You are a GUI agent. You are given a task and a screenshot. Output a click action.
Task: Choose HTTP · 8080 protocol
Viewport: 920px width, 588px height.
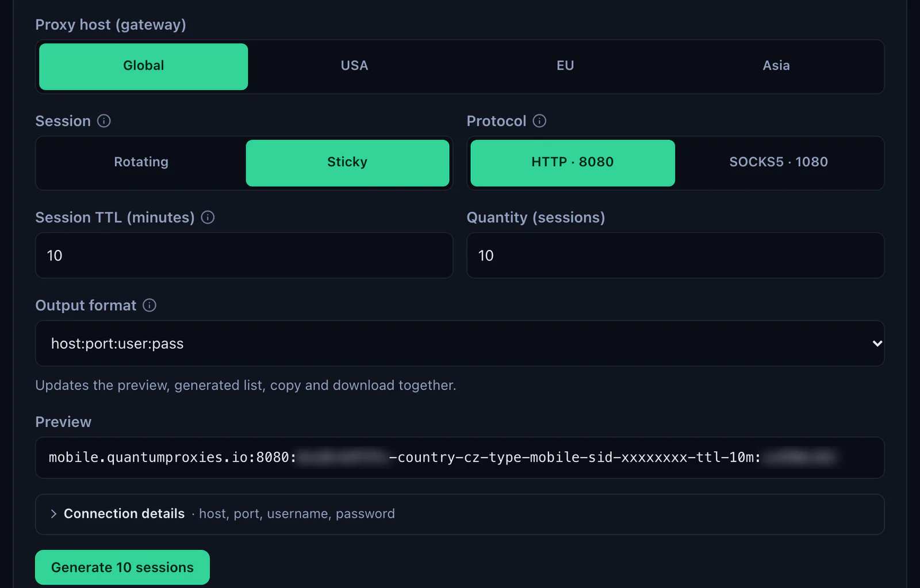[573, 163]
